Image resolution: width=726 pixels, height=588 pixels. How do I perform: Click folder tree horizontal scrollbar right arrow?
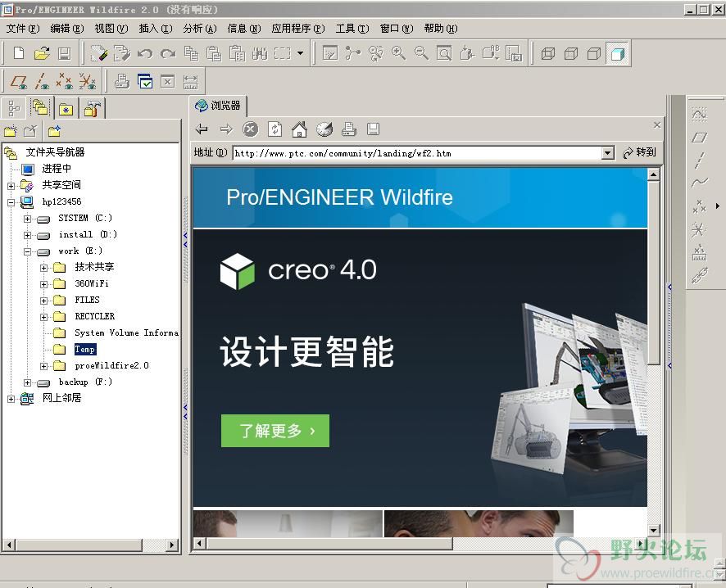pos(173,545)
